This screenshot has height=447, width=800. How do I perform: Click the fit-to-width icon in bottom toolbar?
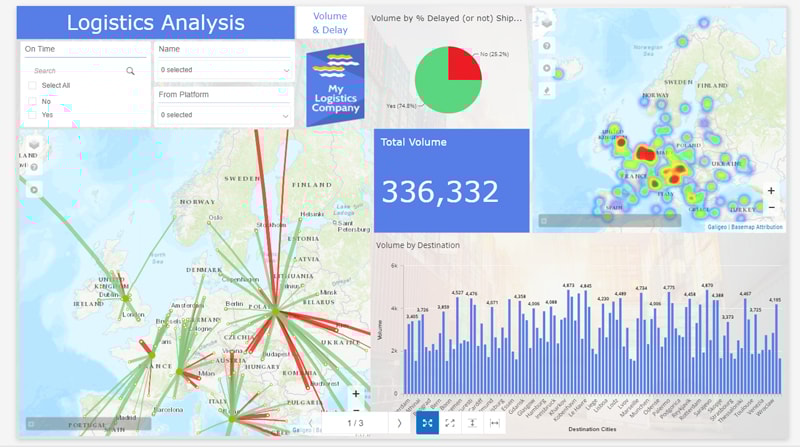pyautogui.click(x=494, y=423)
